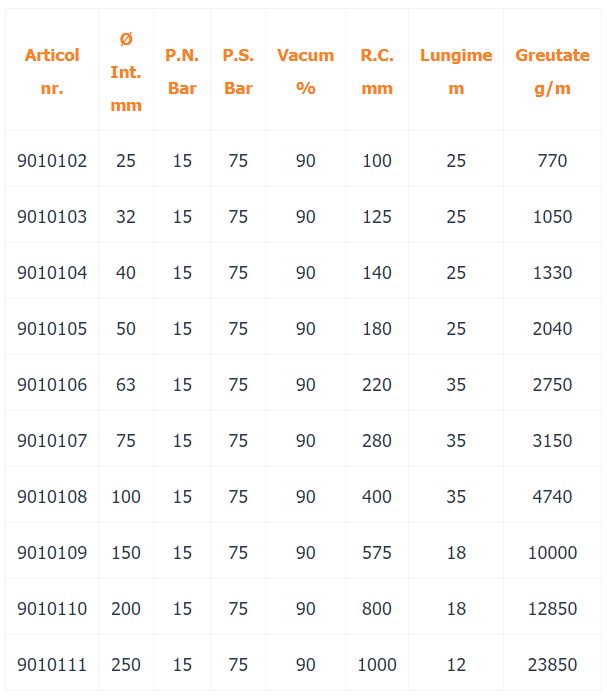
Task: Click weight value 770
Action: pos(552,161)
